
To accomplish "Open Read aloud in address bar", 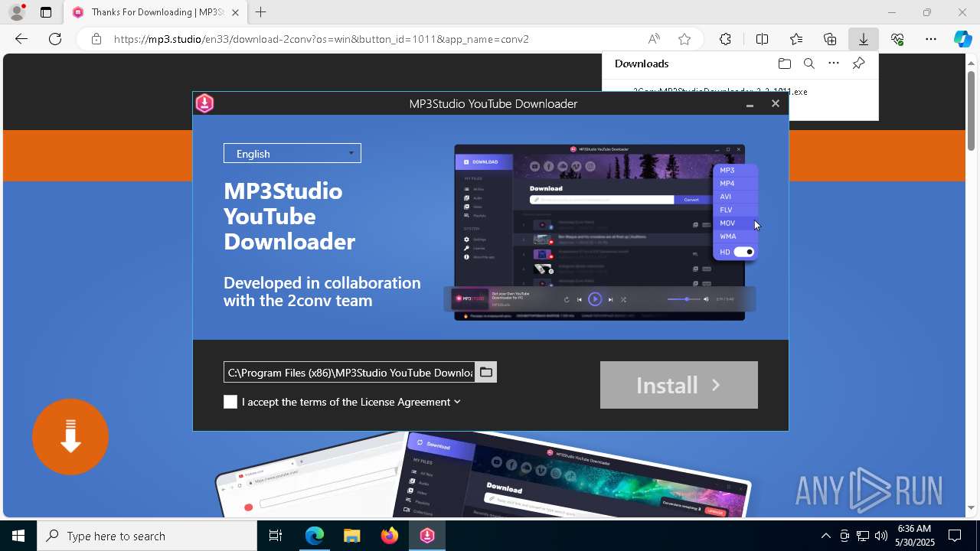I will click(x=654, y=39).
